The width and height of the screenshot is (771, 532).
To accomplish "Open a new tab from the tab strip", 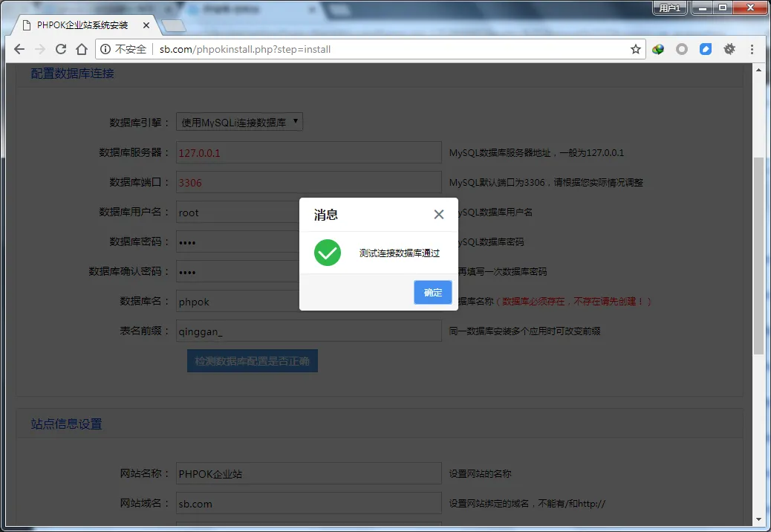I will pyautogui.click(x=173, y=26).
